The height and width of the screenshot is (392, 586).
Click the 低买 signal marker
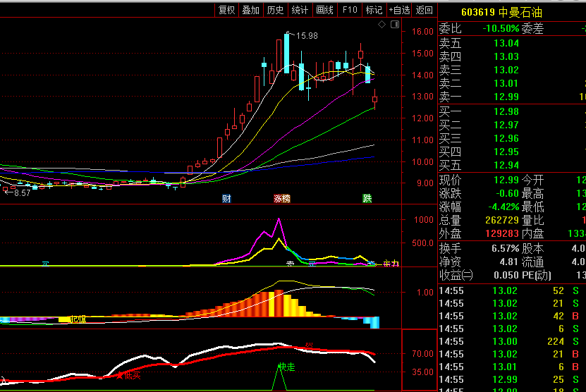point(133,376)
